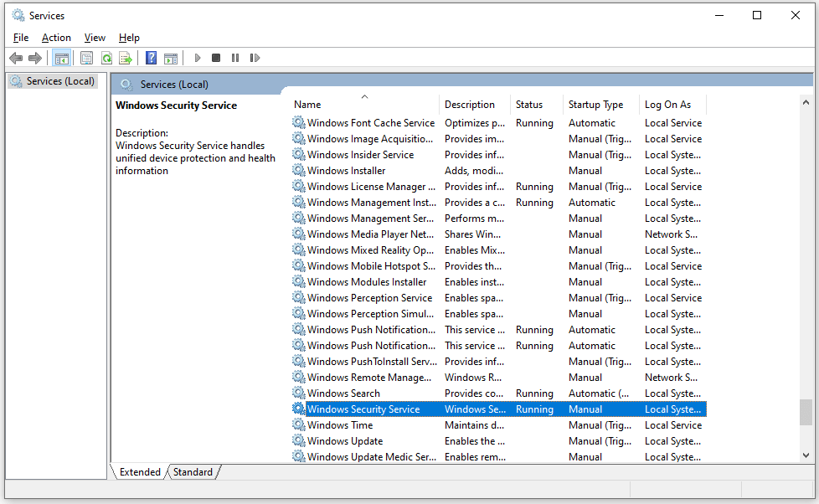The width and height of the screenshot is (819, 504).
Task: Click 'Running' status of Windows Font Cache Service
Action: point(534,123)
